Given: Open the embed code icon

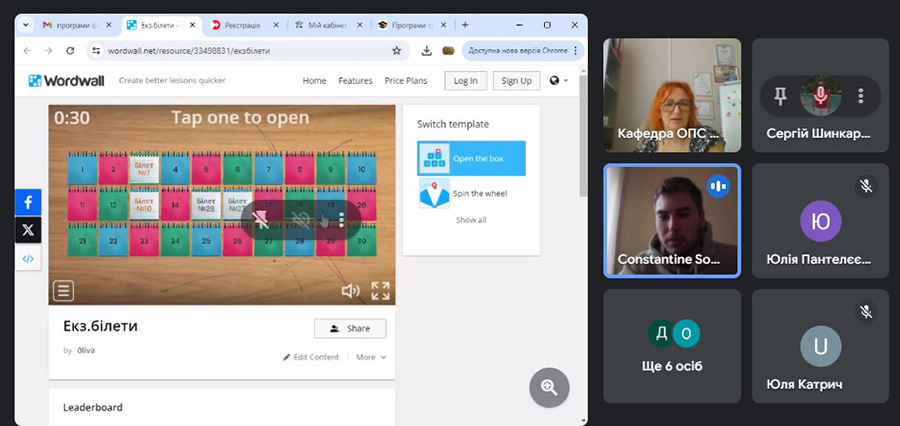Looking at the screenshot, I should (x=28, y=258).
